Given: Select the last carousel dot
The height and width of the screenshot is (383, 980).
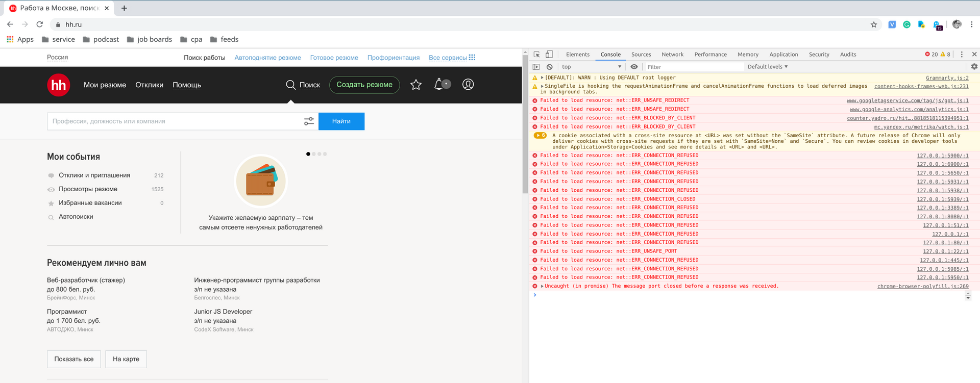Looking at the screenshot, I should pos(325,154).
